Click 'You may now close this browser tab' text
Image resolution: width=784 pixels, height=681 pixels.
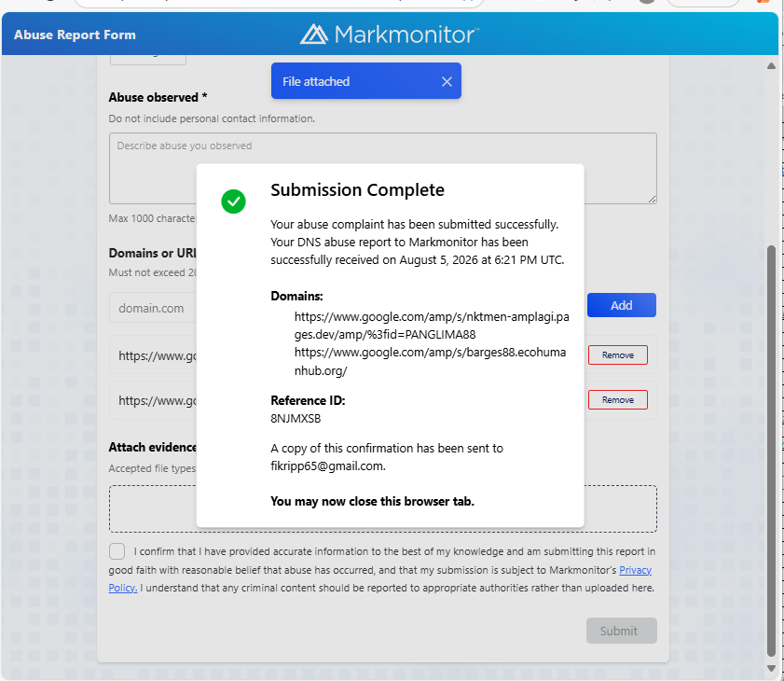(x=372, y=501)
